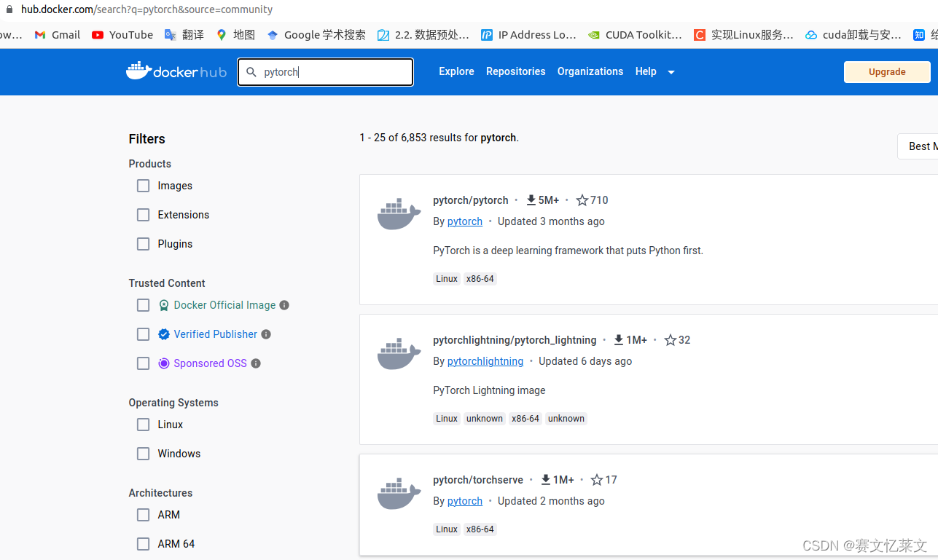Open the Help menu
Image resolution: width=938 pixels, height=560 pixels.
(x=646, y=71)
